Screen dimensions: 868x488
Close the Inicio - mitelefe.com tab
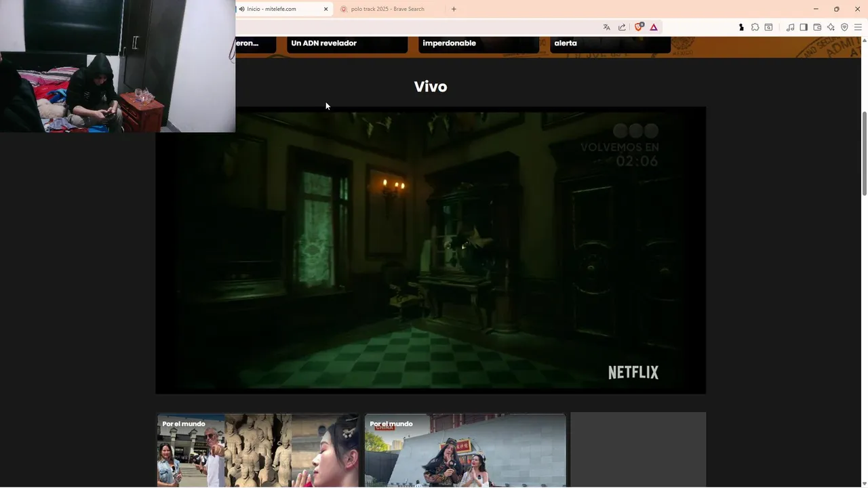(x=325, y=9)
